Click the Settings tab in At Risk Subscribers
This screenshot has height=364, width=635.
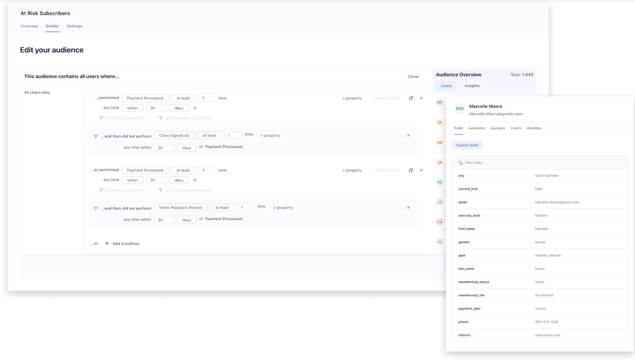[x=74, y=26]
